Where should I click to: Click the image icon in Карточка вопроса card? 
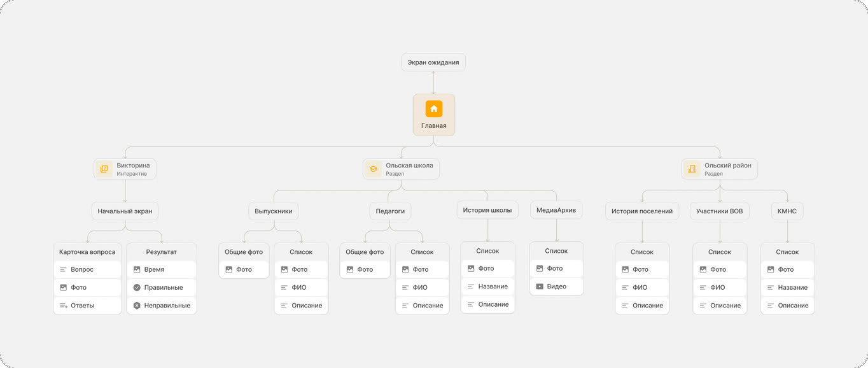[63, 287]
